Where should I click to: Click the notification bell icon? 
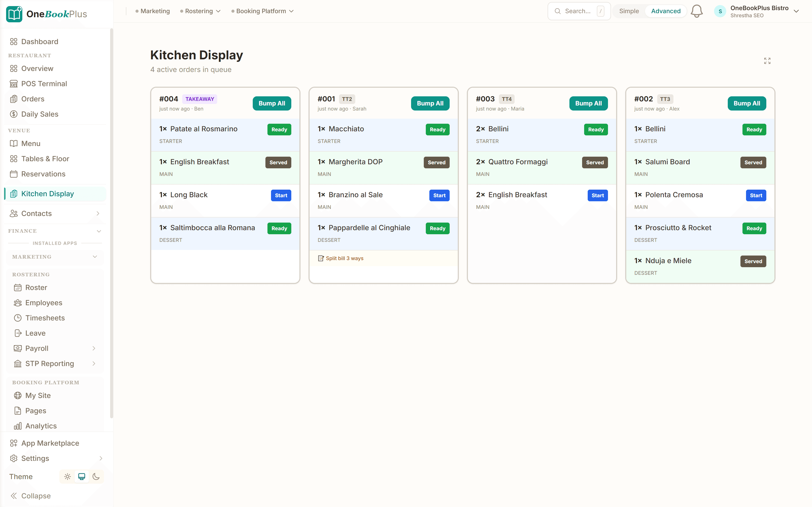tap(697, 11)
